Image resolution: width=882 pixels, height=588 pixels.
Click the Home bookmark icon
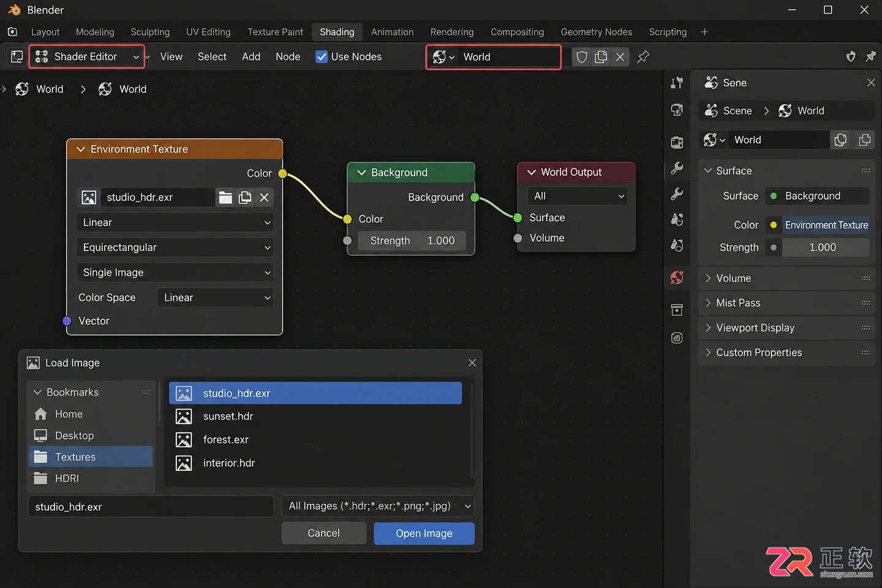(40, 414)
